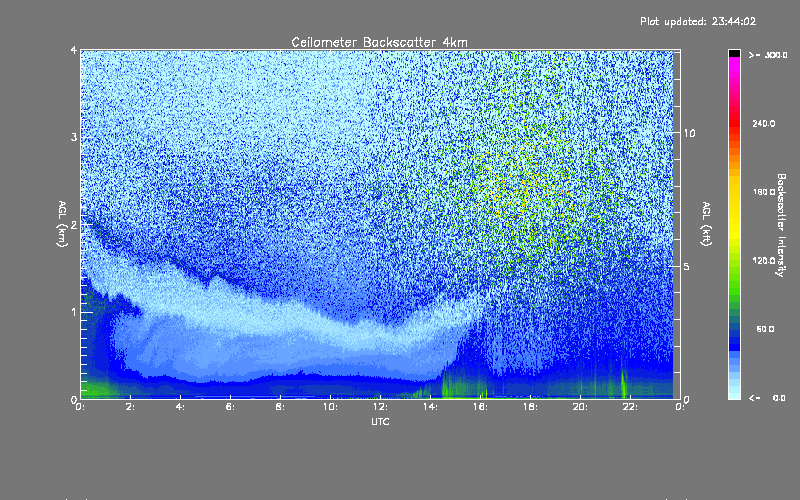Click the '10:' UTC hour tick
Screen dimensions: 800x500
330,407
